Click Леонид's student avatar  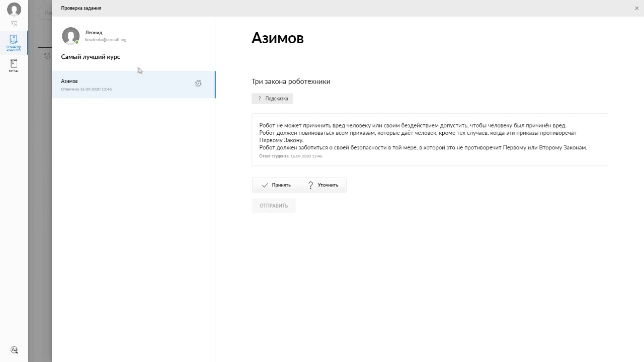70,36
